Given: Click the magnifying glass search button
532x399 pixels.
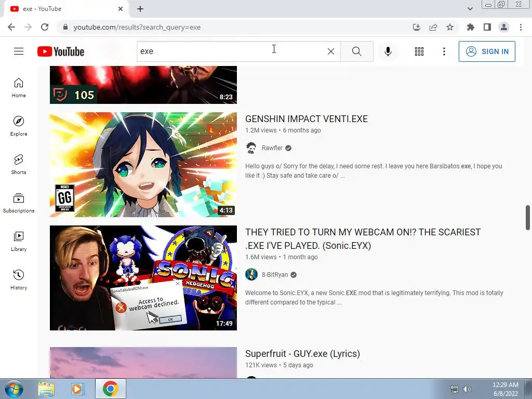Looking at the screenshot, I should [356, 51].
